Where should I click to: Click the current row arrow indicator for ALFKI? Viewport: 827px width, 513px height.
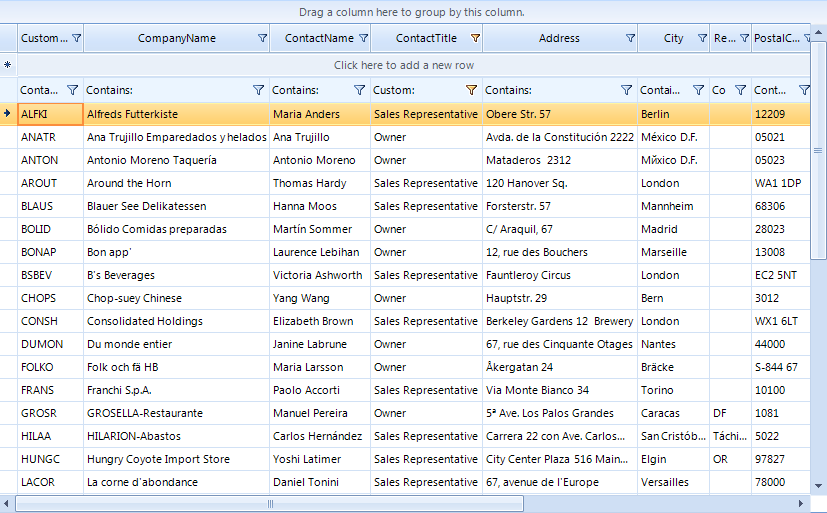(x=8, y=113)
